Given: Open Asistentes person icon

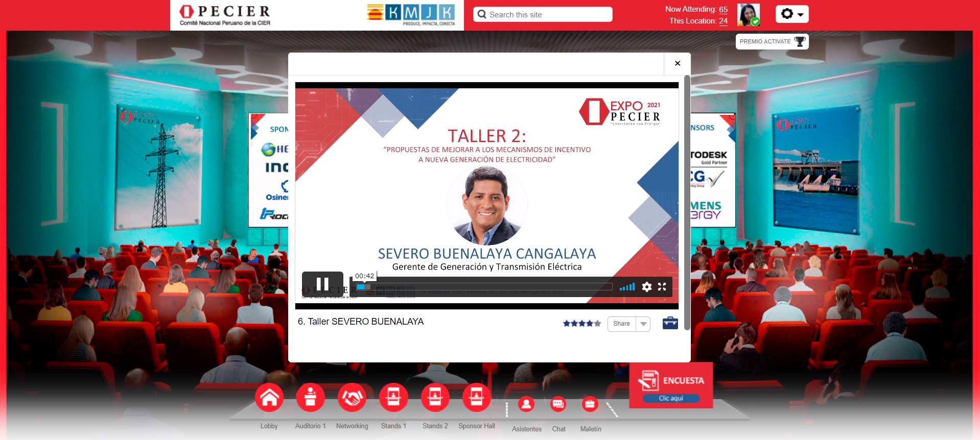Looking at the screenshot, I should (x=526, y=404).
